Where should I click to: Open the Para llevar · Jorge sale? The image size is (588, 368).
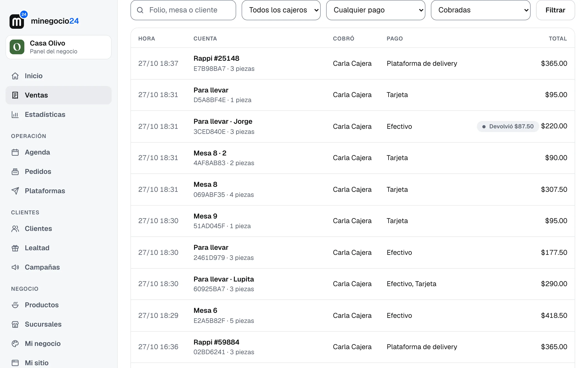353,126
